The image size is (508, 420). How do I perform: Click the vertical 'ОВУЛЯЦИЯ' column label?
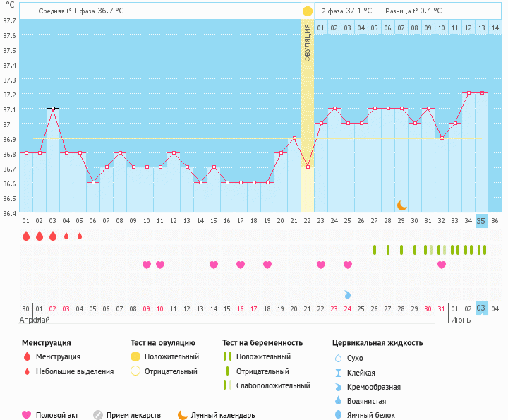coord(308,42)
